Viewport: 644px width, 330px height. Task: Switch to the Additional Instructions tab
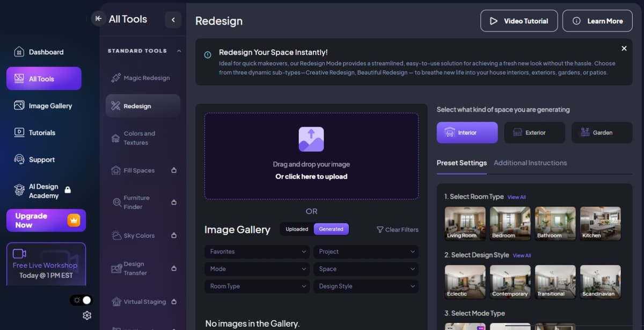coord(530,163)
